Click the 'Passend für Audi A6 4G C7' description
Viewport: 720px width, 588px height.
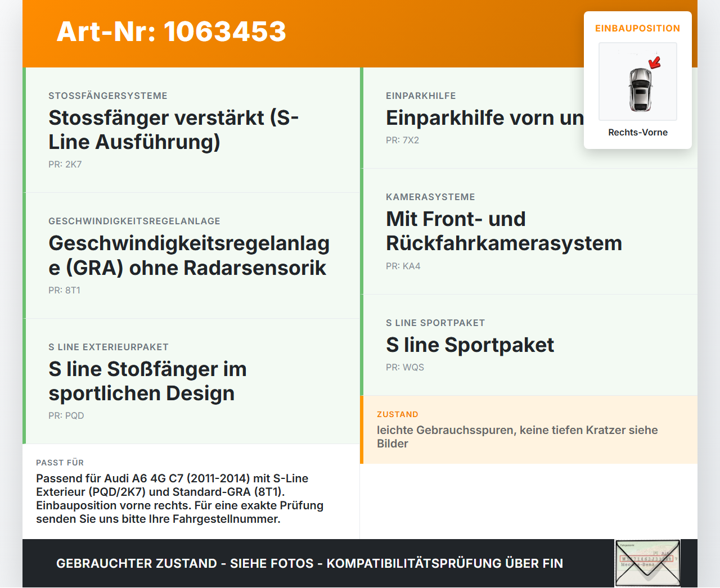[x=180, y=499]
